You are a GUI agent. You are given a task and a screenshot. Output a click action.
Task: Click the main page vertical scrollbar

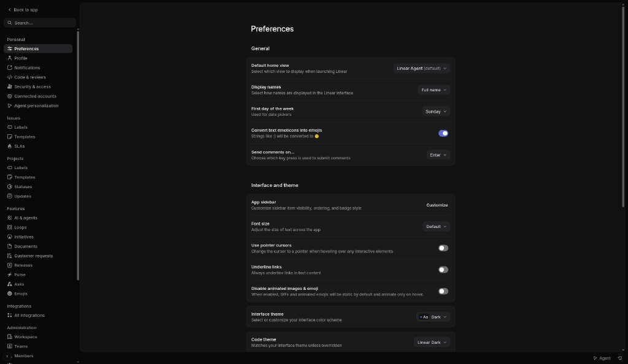(x=623, y=107)
